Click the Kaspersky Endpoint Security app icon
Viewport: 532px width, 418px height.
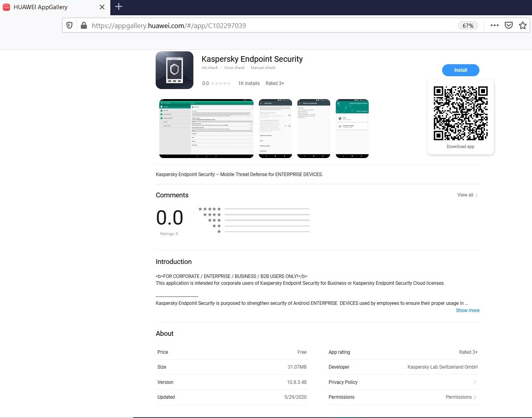[175, 70]
